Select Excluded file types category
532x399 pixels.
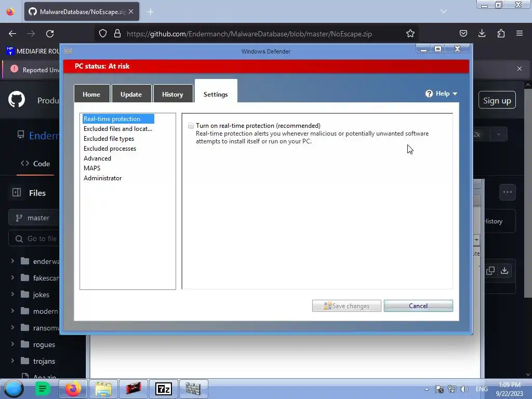[x=109, y=138]
